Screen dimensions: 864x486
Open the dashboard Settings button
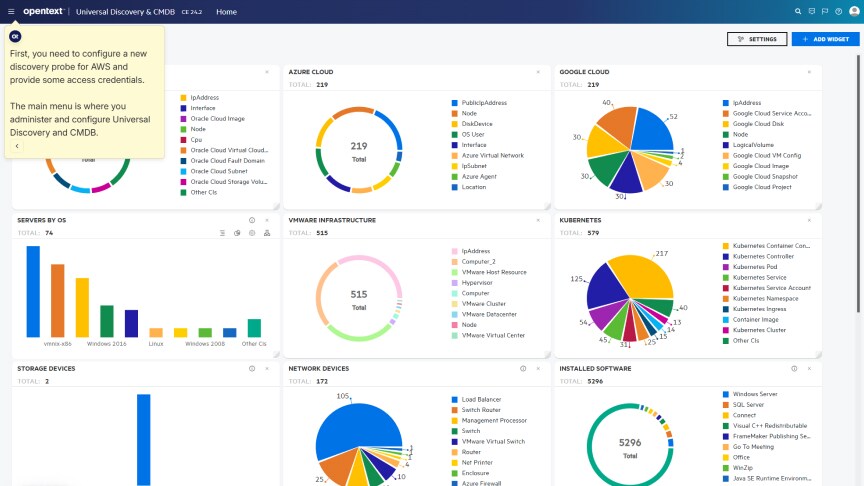pos(757,39)
